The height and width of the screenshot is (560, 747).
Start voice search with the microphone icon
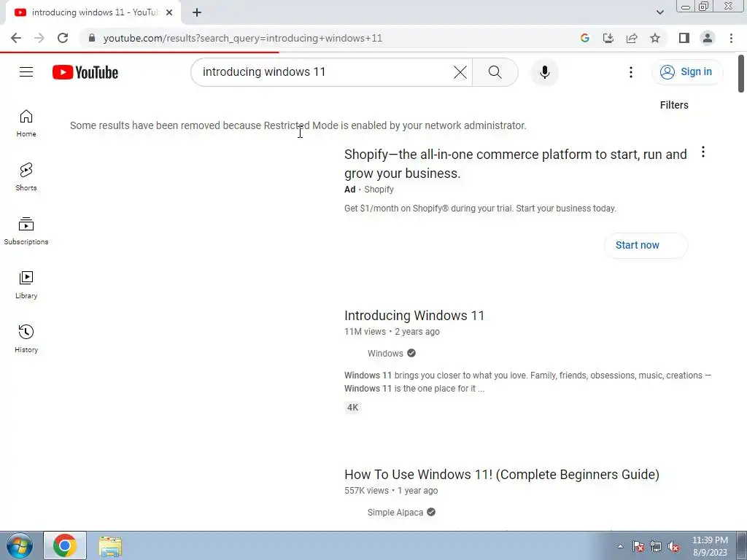tap(544, 72)
